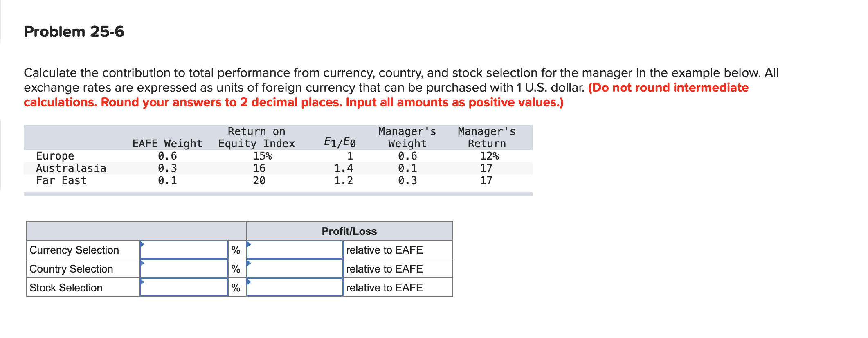Click the Manager's Return column header
Screen dimensions: 868x338
coord(486,137)
